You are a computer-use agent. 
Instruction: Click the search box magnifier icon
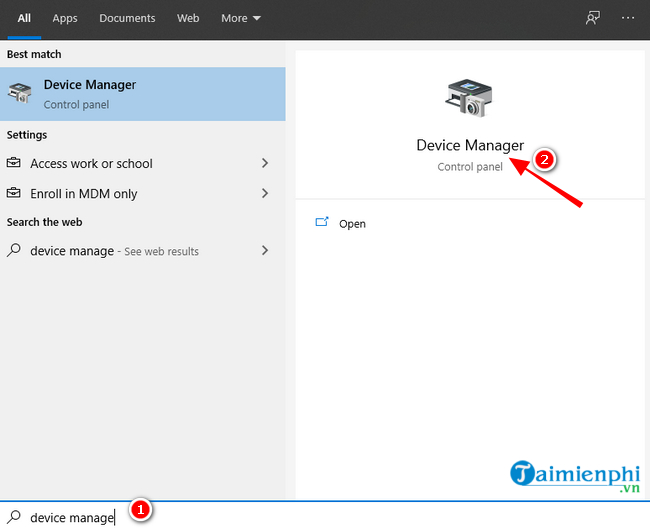(x=14, y=517)
